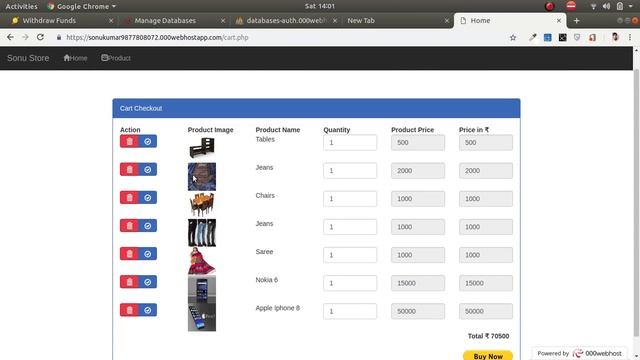Delete Apple Iphone 8 from cart
This screenshot has width=640, height=360.
tap(129, 310)
